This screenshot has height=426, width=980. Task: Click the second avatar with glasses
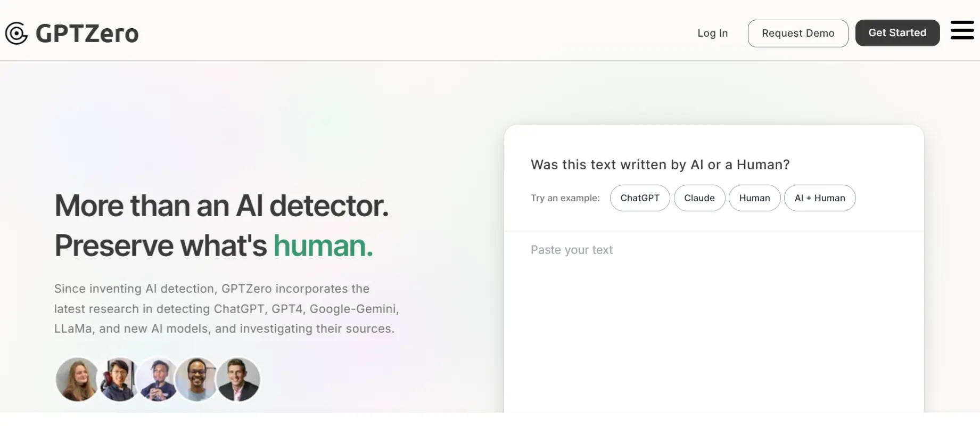(x=119, y=379)
